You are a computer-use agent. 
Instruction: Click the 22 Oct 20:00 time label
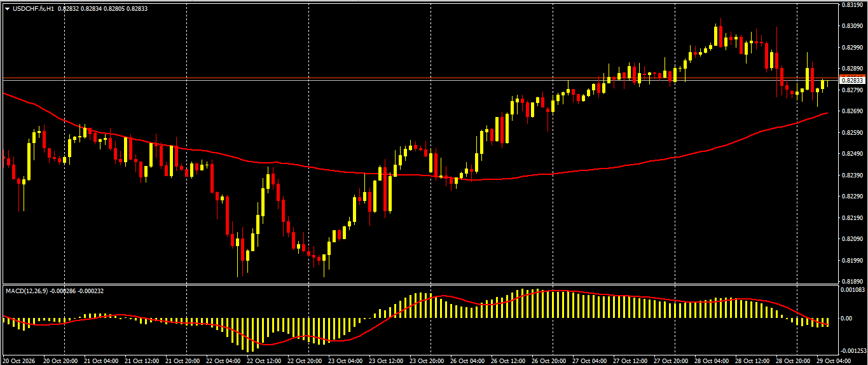pyautogui.click(x=305, y=361)
